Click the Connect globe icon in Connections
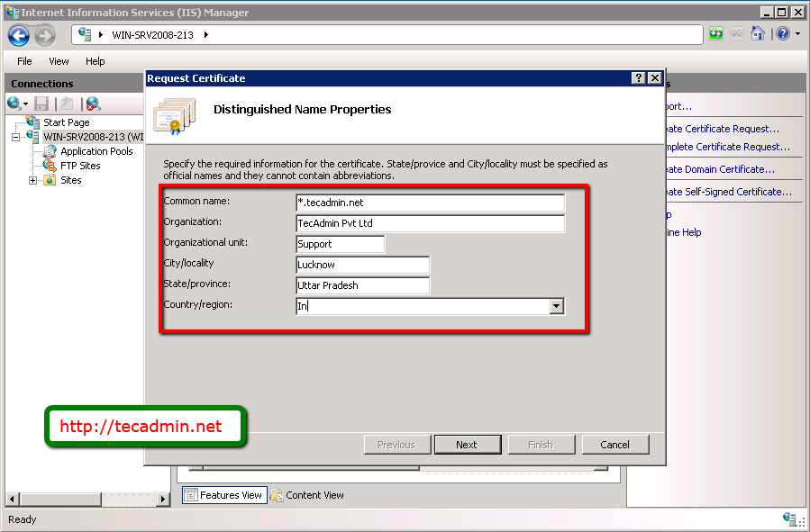Image resolution: width=810 pixels, height=532 pixels. (x=14, y=104)
